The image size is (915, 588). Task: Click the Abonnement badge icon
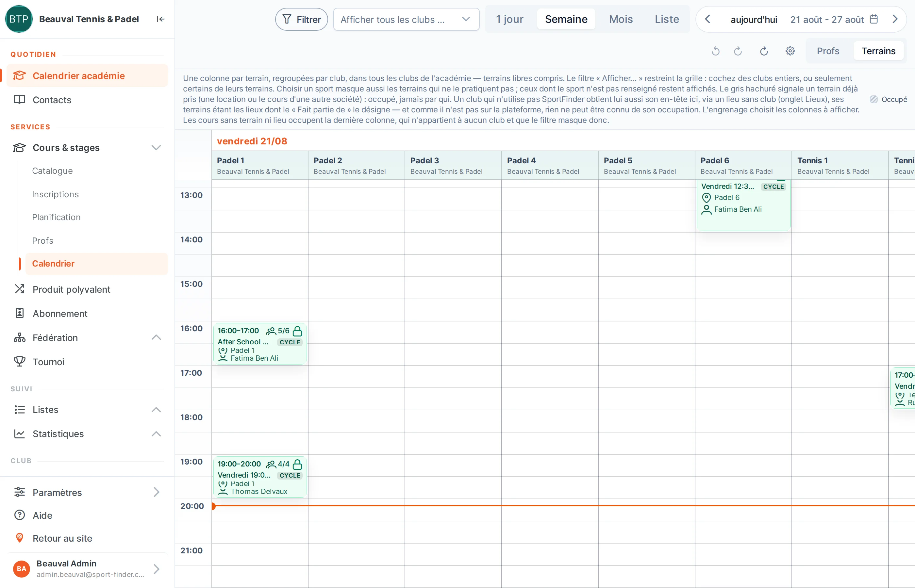click(20, 313)
